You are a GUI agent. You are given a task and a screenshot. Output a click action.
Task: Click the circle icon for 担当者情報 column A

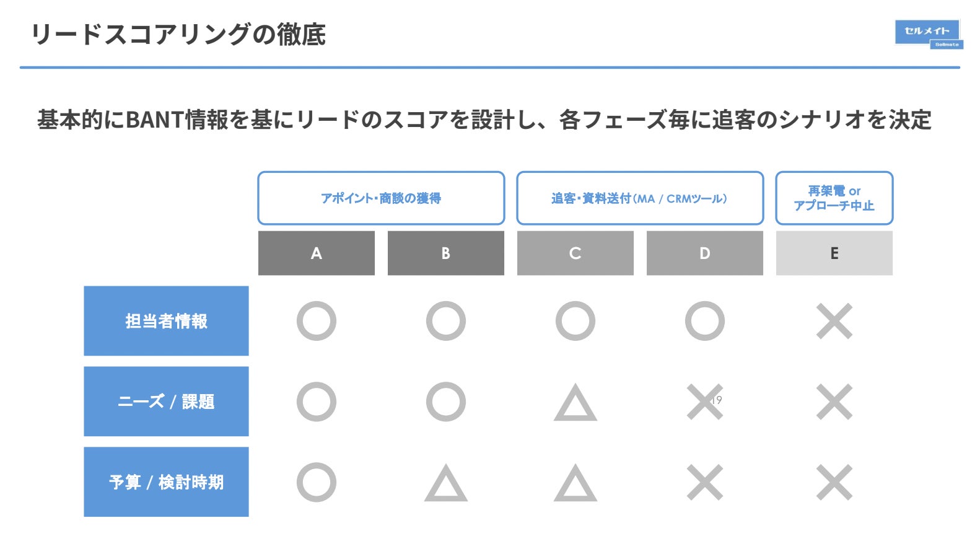pyautogui.click(x=316, y=321)
